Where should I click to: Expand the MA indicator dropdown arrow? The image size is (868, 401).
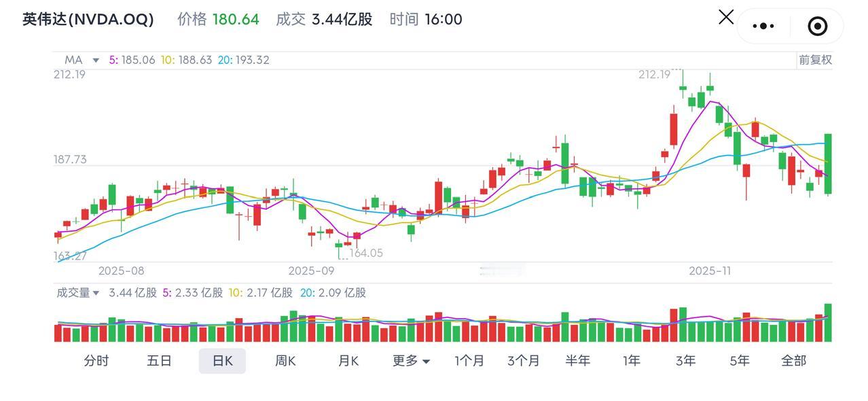coord(96,60)
